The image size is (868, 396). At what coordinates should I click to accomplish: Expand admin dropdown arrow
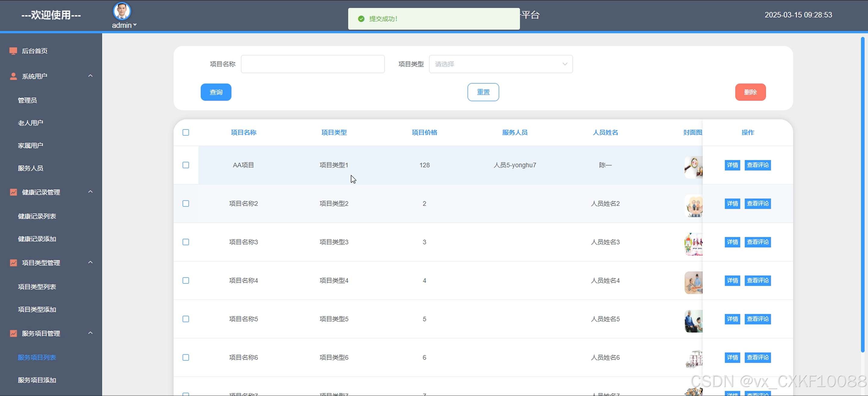(135, 25)
